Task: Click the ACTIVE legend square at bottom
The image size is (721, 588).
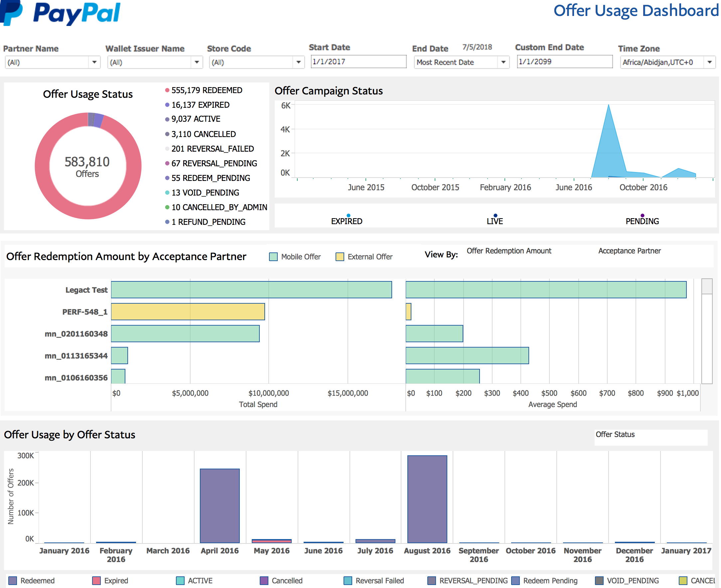Action: (180, 581)
